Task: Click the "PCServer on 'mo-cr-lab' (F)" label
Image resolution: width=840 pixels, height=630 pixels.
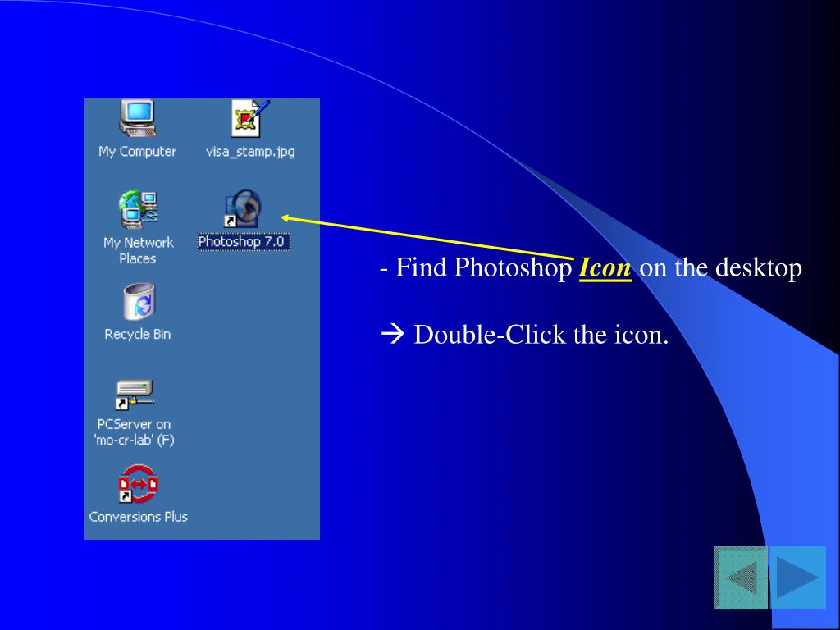Action: [134, 432]
